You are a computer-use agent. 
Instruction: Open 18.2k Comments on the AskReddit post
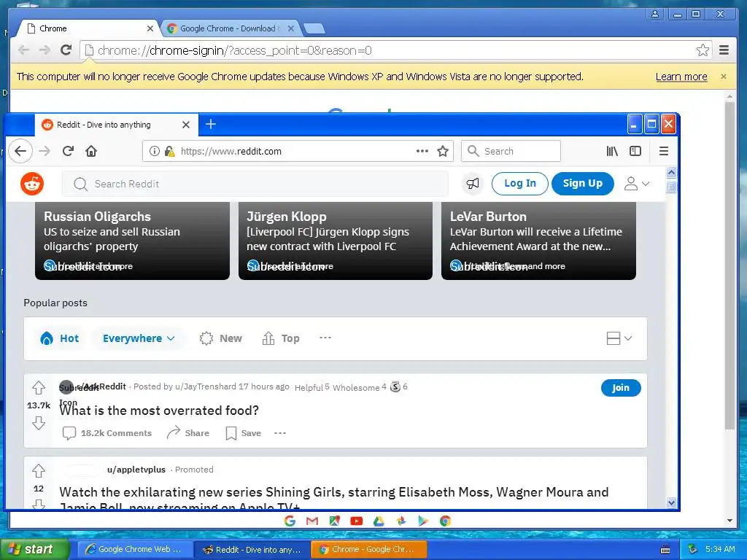tap(107, 433)
